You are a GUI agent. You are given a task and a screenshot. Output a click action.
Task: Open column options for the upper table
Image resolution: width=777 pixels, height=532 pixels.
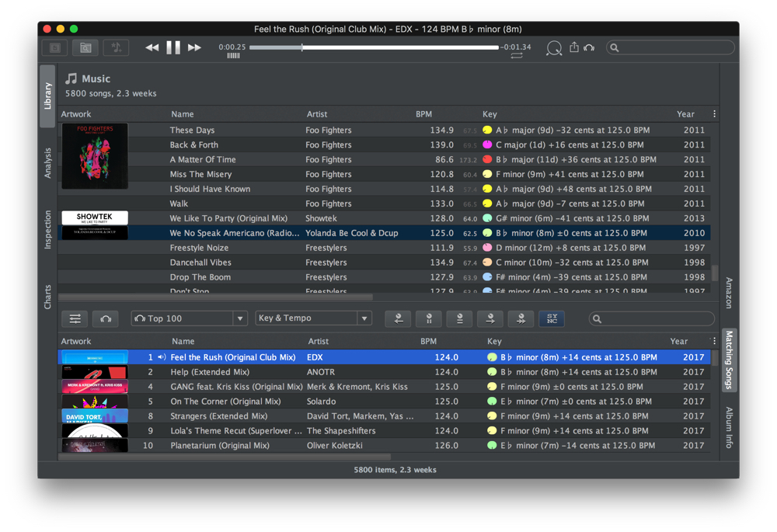click(714, 114)
